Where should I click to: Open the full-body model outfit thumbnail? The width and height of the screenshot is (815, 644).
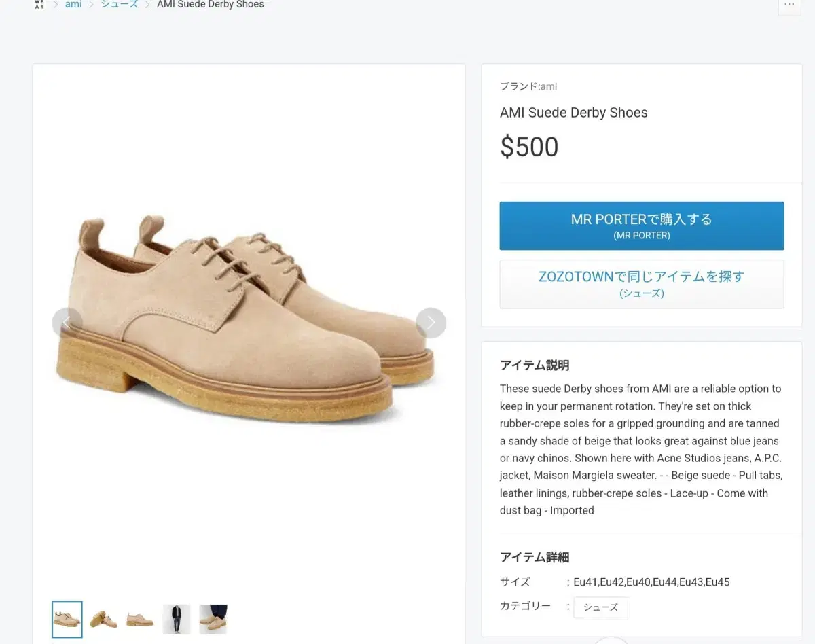click(x=177, y=619)
